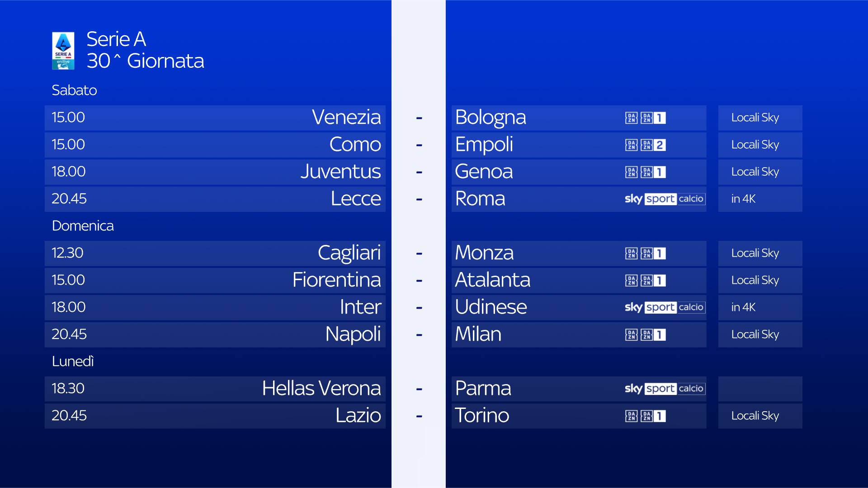This screenshot has height=488, width=868.
Task: Click the Sky Sport Calcio logo beside Udinese
Action: tap(664, 307)
